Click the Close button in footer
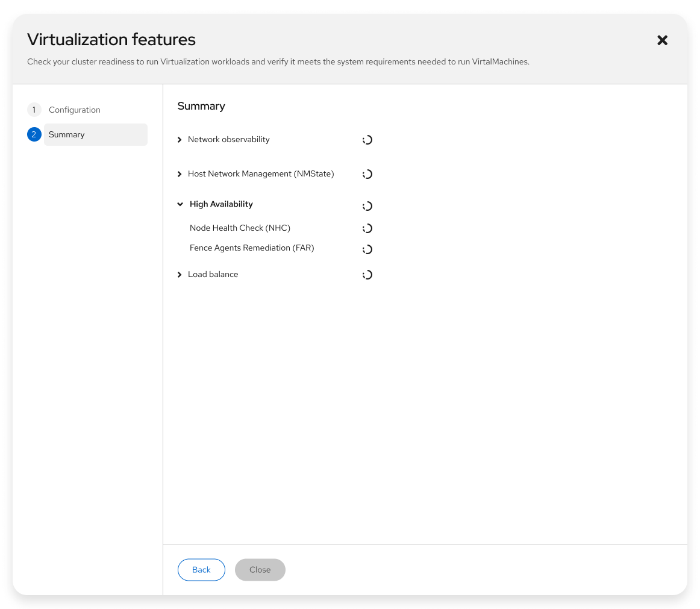Viewport: 700px width, 609px height. pyautogui.click(x=260, y=570)
